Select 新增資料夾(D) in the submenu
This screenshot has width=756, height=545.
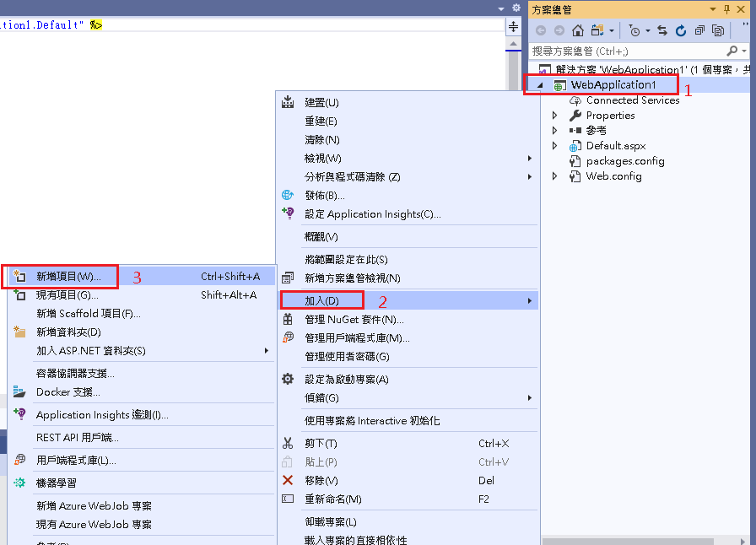click(142, 332)
